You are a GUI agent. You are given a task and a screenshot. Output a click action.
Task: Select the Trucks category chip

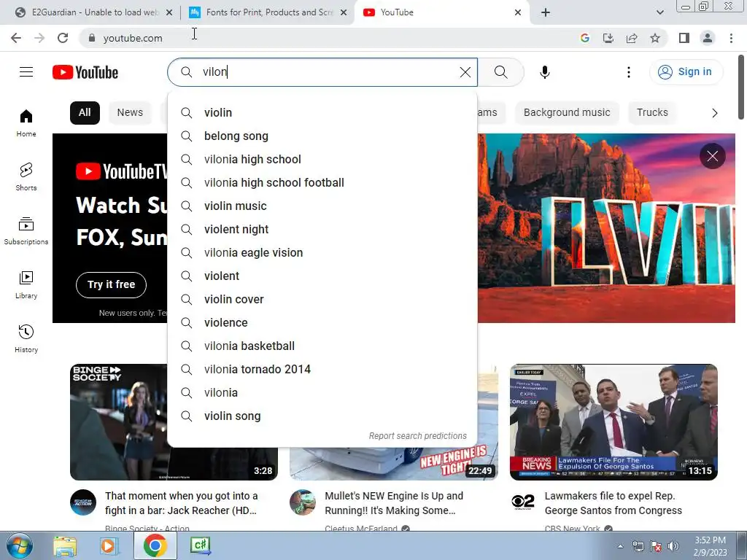pyautogui.click(x=652, y=113)
